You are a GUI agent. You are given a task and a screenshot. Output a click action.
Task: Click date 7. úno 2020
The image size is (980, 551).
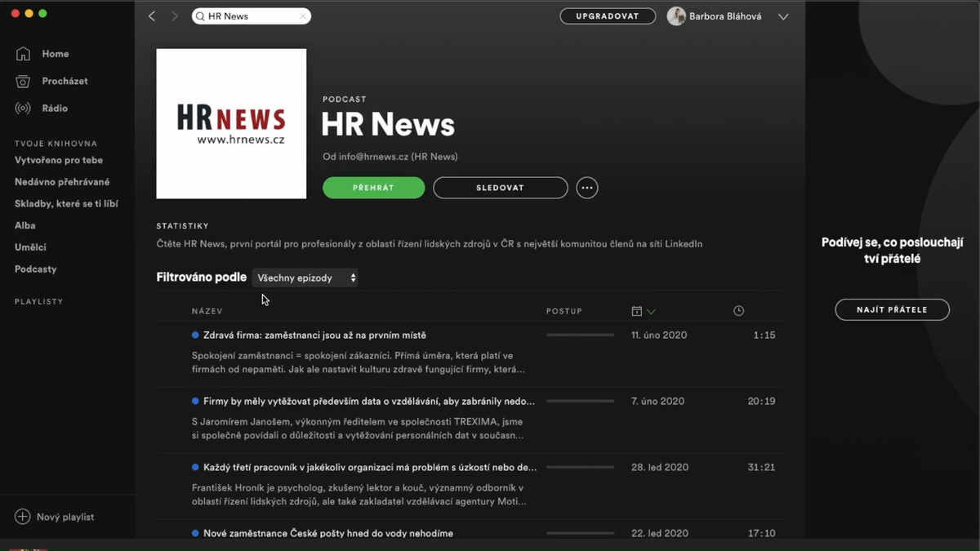click(x=657, y=401)
